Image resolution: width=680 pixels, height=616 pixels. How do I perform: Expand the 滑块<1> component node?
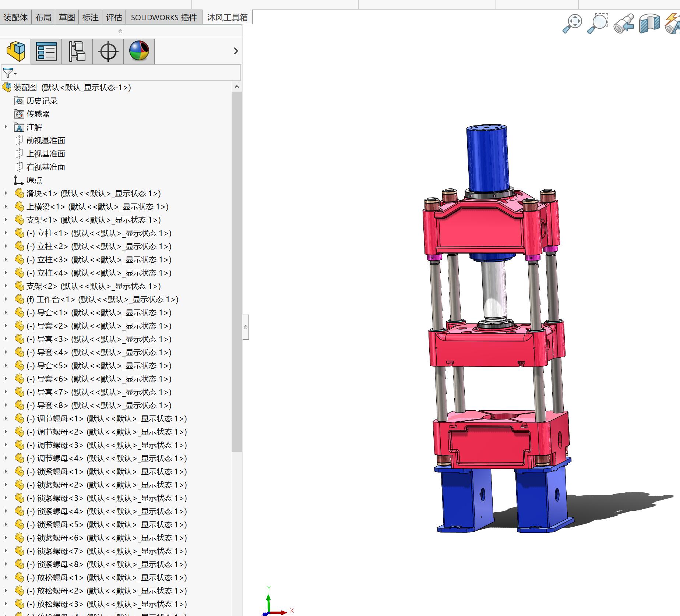click(5, 193)
